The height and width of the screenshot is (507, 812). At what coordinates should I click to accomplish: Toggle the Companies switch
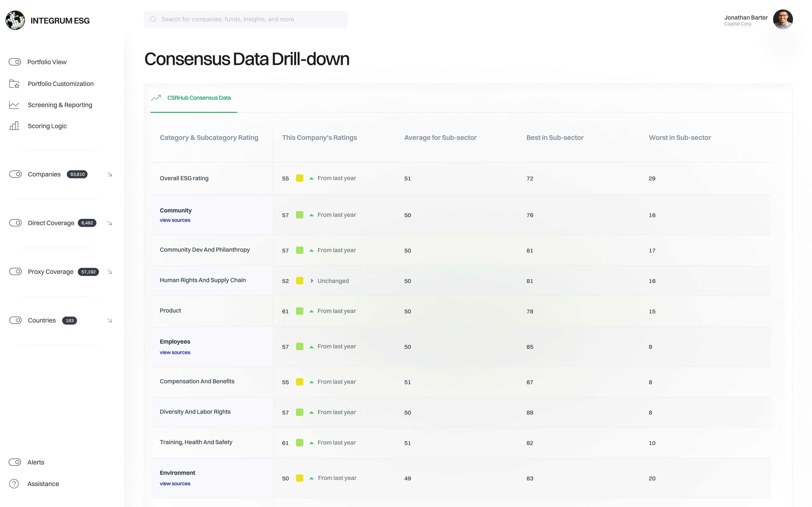click(15, 174)
